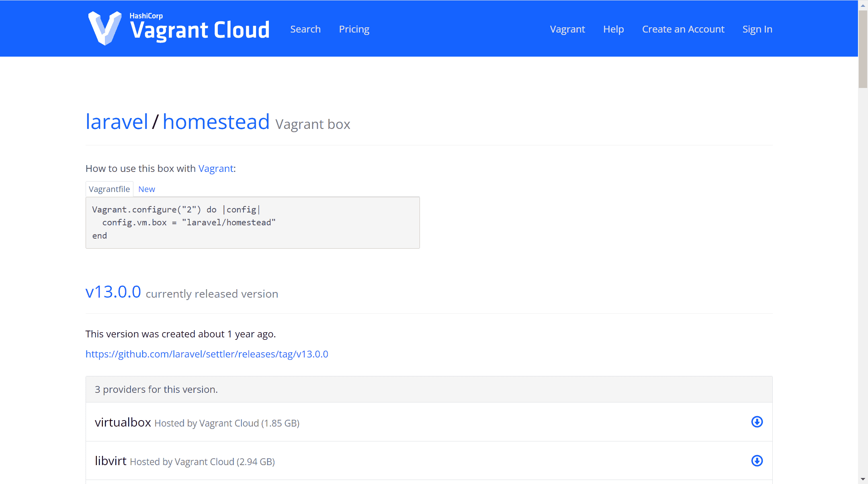Image resolution: width=868 pixels, height=484 pixels.
Task: Download the virtualbox provider box
Action: click(757, 422)
